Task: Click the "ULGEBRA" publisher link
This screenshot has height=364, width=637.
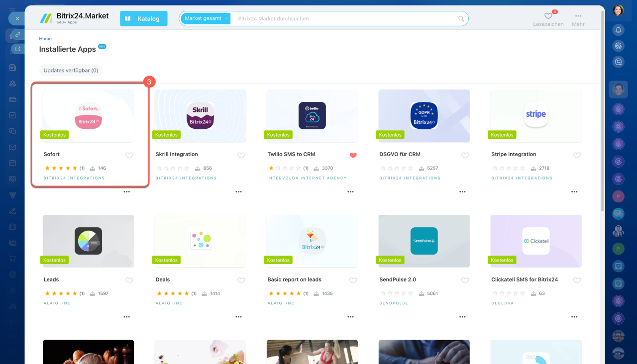Action: click(503, 303)
